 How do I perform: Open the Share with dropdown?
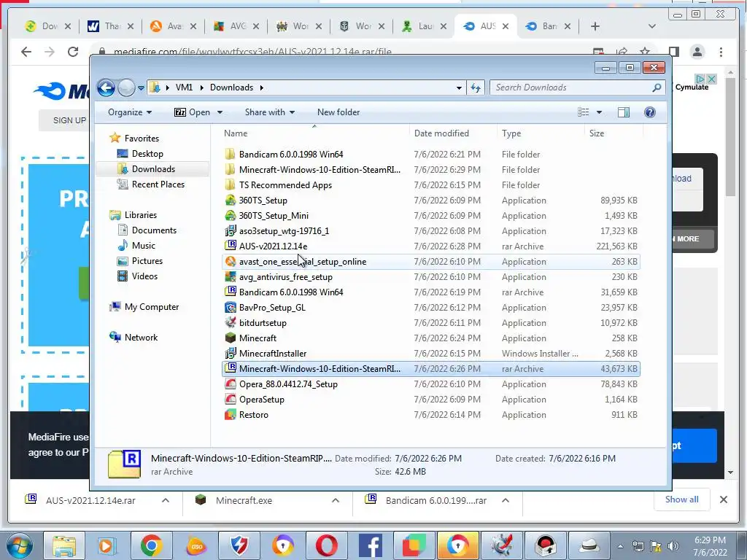(270, 112)
